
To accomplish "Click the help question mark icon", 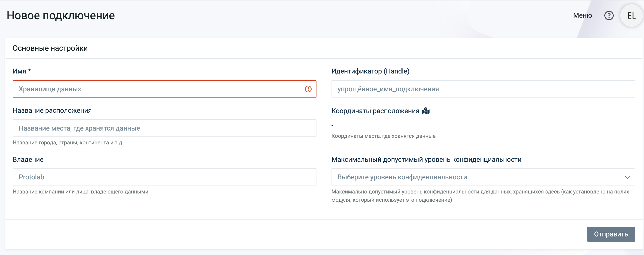I will (609, 15).
